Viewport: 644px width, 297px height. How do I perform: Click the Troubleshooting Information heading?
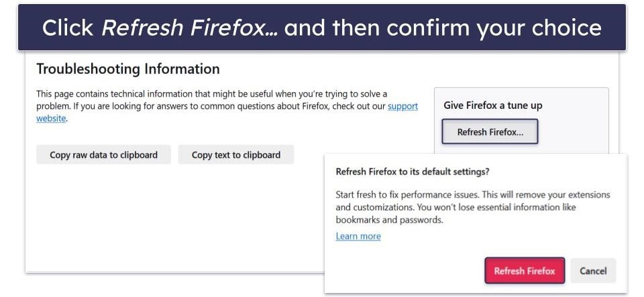[128, 69]
